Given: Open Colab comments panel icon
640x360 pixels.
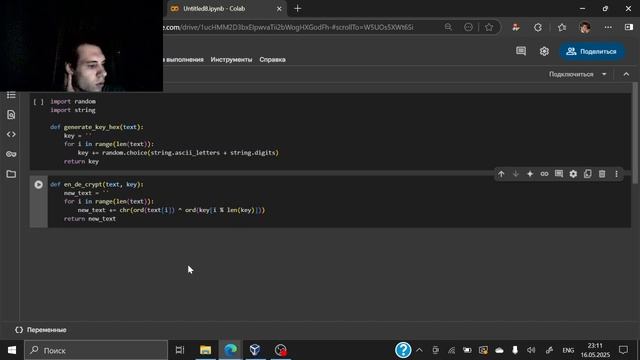Looking at the screenshot, I should point(521,51).
